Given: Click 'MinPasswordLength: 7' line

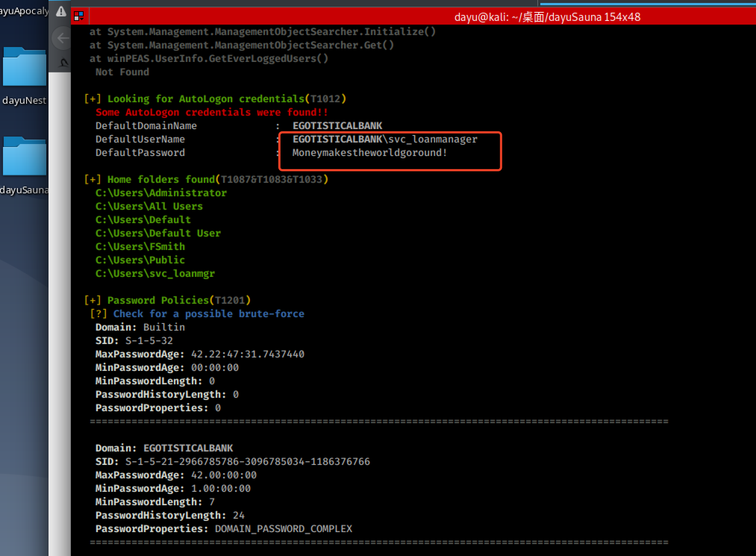Looking at the screenshot, I should (155, 502).
